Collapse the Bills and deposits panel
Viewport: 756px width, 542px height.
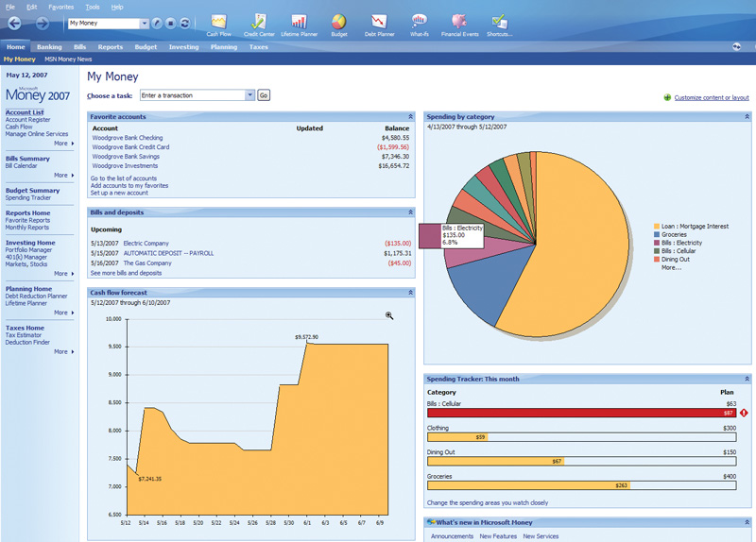coord(410,212)
